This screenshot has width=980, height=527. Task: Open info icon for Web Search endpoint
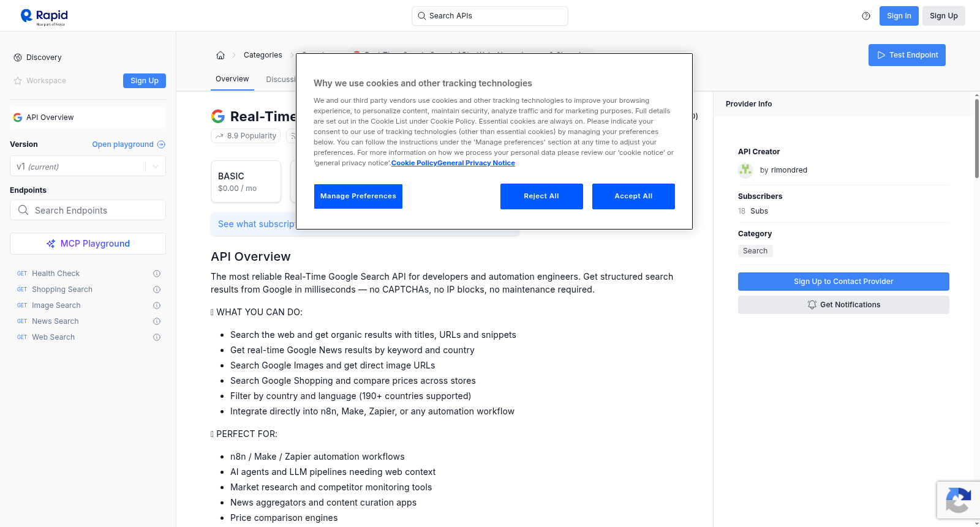pyautogui.click(x=157, y=337)
